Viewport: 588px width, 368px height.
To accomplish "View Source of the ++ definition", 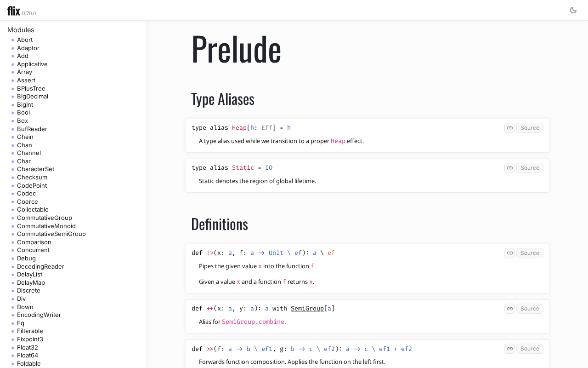I will tap(529, 309).
